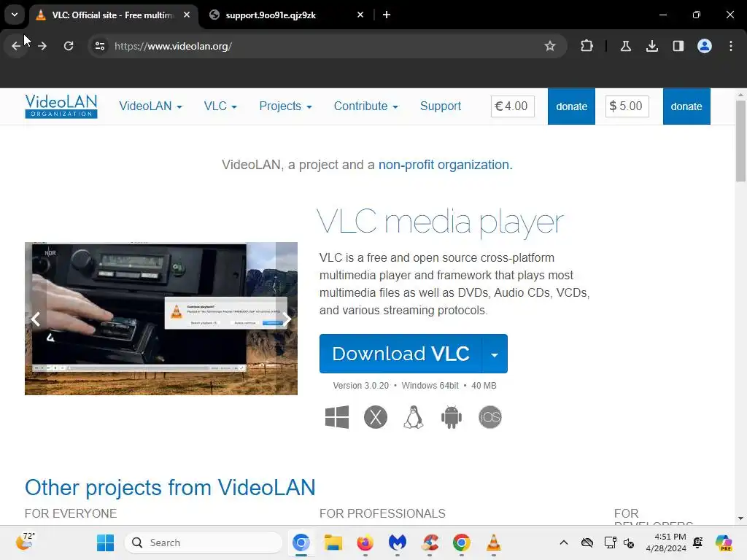Image resolution: width=747 pixels, height=560 pixels.
Task: Open Google Chrome from the taskbar
Action: (461, 542)
